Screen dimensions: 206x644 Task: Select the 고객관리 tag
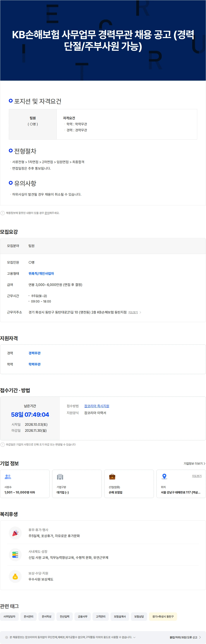tap(101, 616)
